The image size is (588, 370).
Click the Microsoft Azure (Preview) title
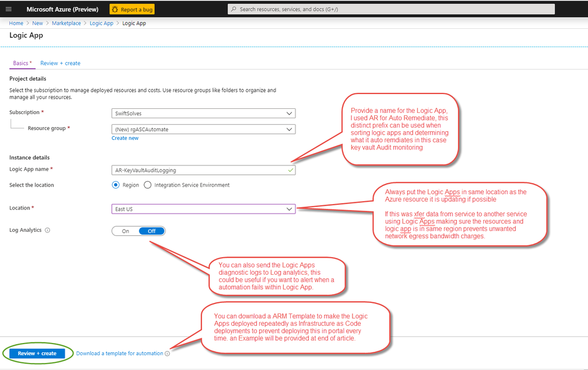tap(62, 9)
